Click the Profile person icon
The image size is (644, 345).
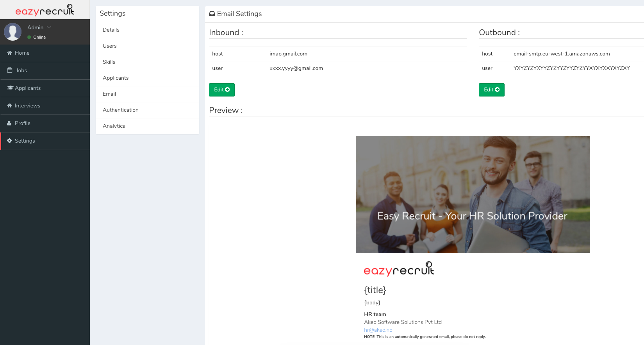tap(9, 123)
